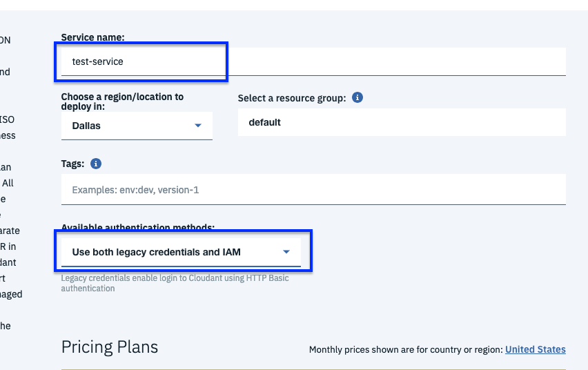The image size is (588, 370).
Task: Click the "Select a resource group:" label
Action: (292, 98)
